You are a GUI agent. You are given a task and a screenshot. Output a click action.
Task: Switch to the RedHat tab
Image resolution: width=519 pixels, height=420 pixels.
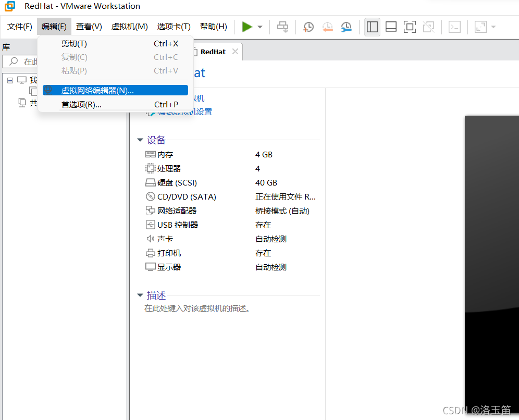[213, 52]
